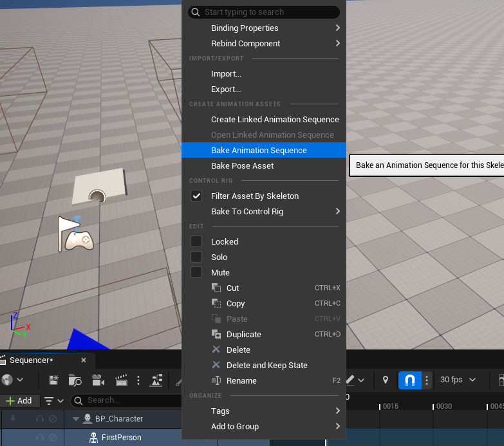The height and width of the screenshot is (446, 504).
Task: Select Create Linked Animation Sequence
Action: [263, 120]
